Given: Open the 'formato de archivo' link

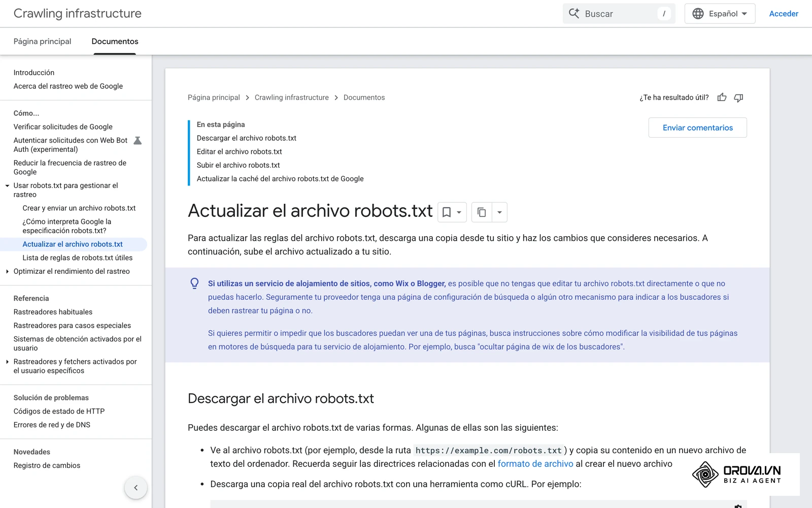Looking at the screenshot, I should coord(535,464).
